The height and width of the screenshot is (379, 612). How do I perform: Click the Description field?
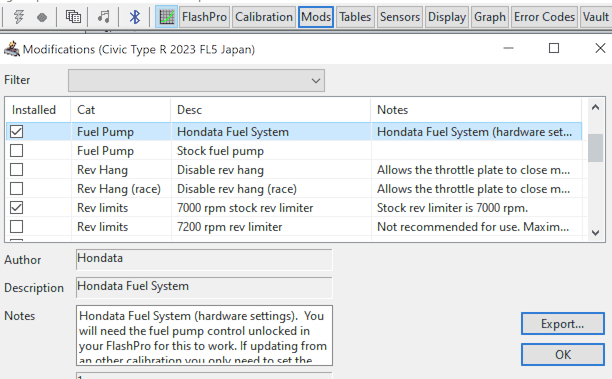[x=204, y=288]
